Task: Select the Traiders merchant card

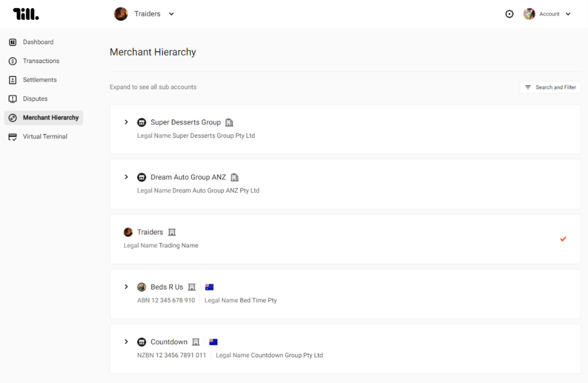Action: coord(345,239)
